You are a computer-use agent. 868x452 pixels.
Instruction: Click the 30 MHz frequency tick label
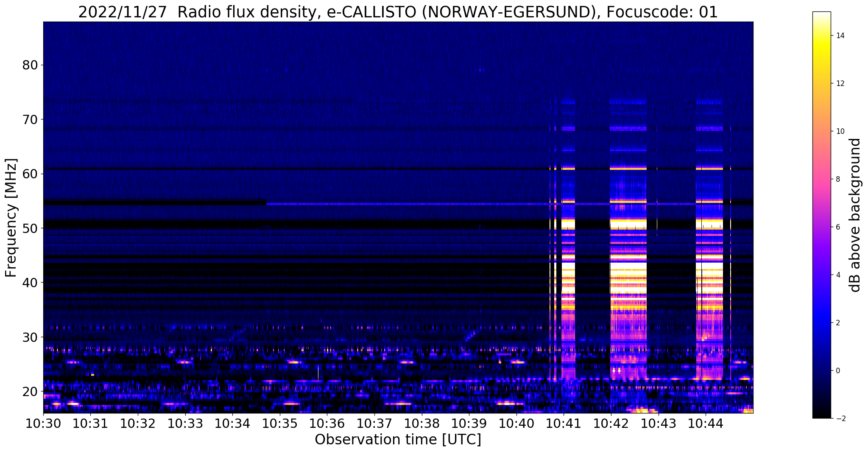[x=30, y=337]
